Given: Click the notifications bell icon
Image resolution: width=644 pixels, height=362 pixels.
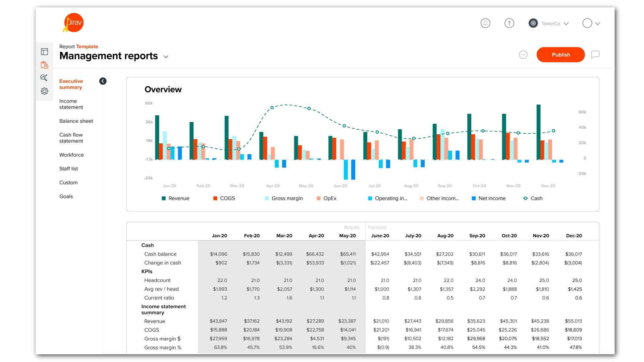Looking at the screenshot, I should click(x=485, y=23).
